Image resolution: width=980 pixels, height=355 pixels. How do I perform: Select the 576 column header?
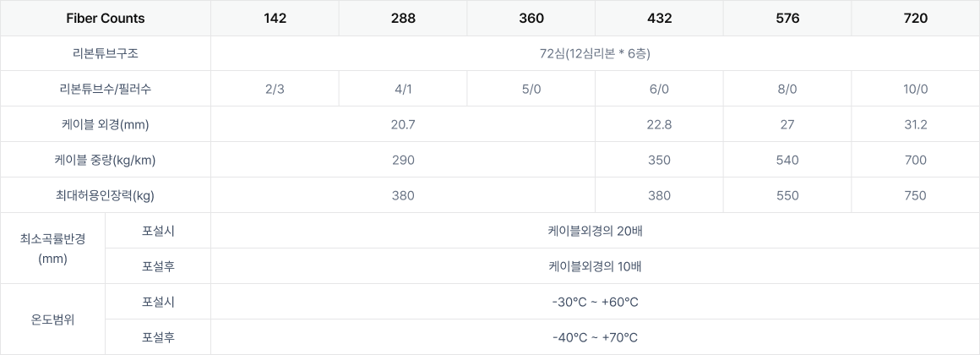[x=787, y=18]
